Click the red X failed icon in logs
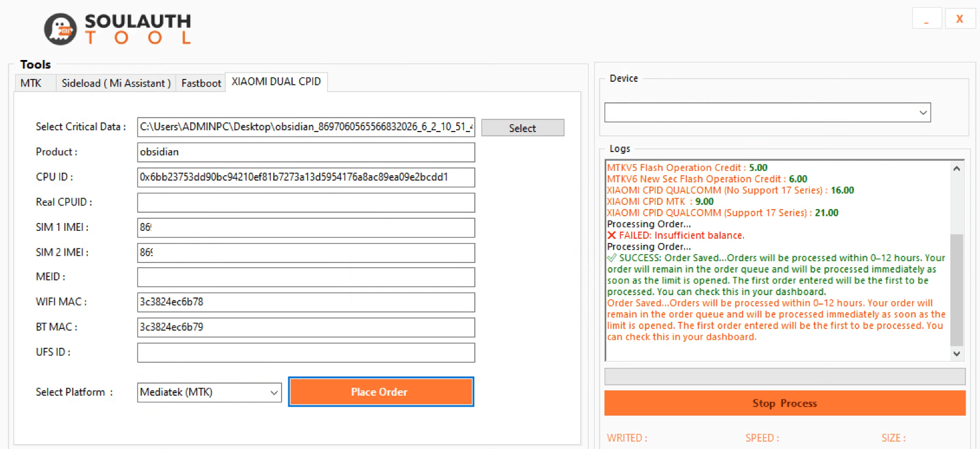Viewport: 980px width, 449px height. click(x=612, y=235)
